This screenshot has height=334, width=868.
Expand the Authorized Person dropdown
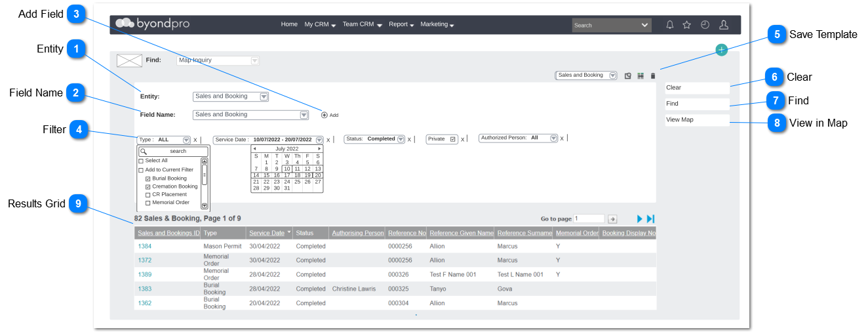(553, 138)
